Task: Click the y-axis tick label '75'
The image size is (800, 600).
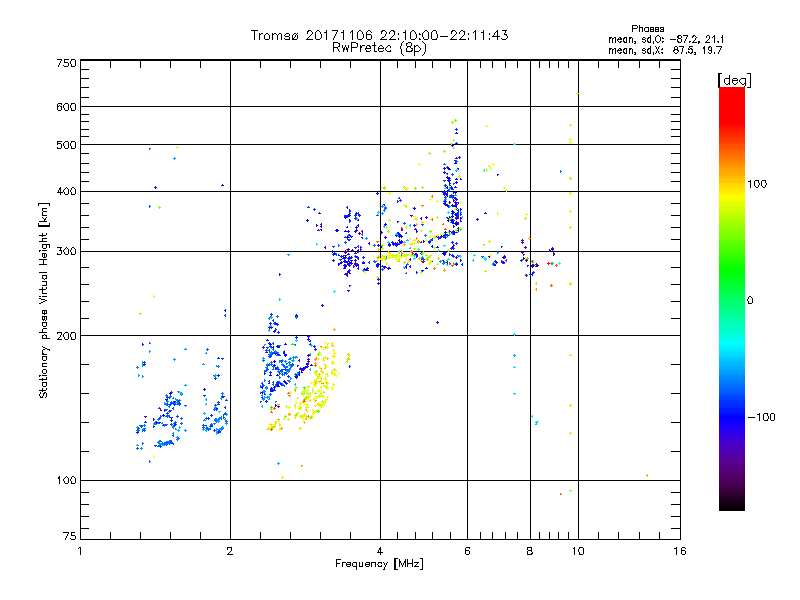Action: [x=70, y=536]
